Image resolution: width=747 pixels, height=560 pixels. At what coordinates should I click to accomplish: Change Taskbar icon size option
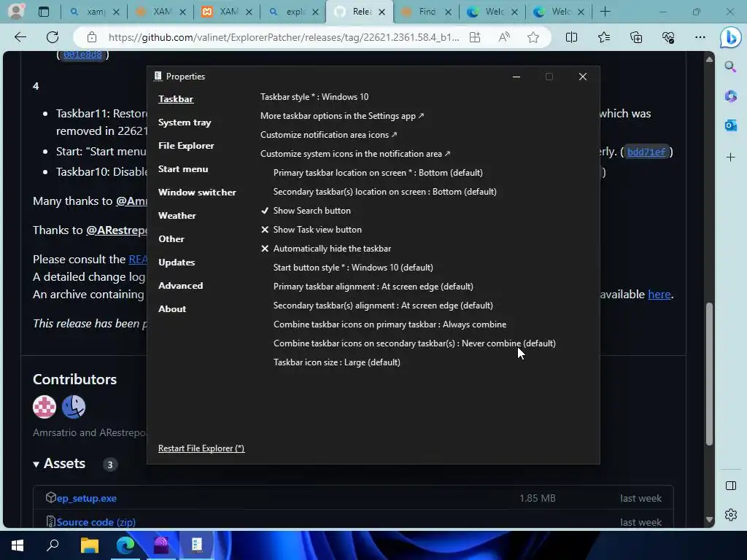click(x=337, y=362)
